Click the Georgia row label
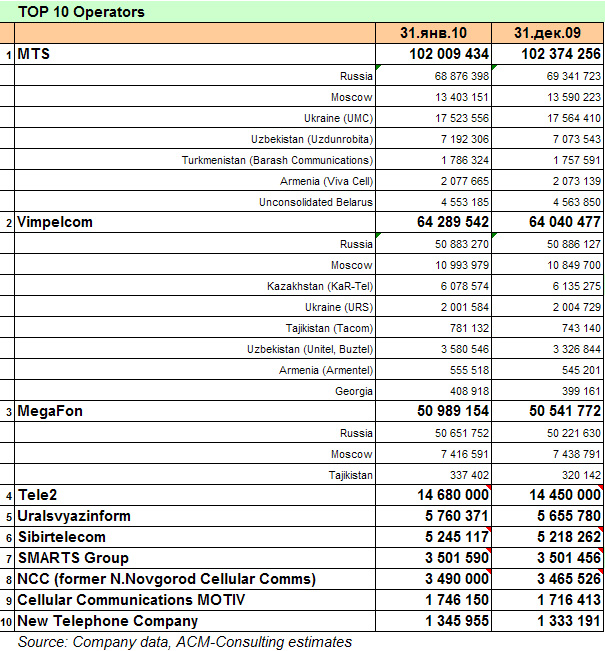605x651 pixels. [354, 391]
